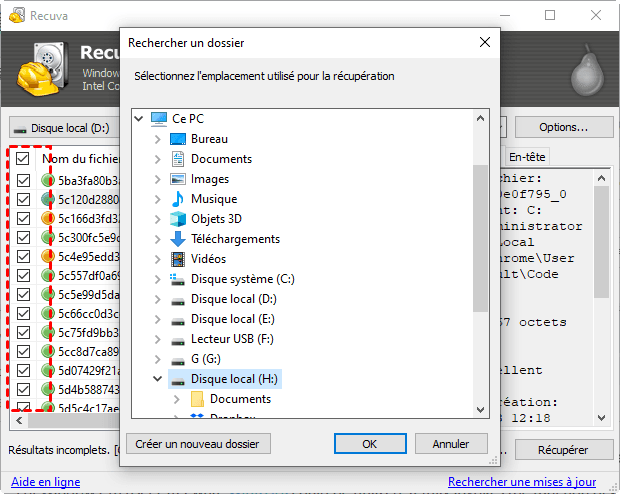Expand the Lecteur USB (F:) node
The width and height of the screenshot is (620, 494).
tap(157, 339)
